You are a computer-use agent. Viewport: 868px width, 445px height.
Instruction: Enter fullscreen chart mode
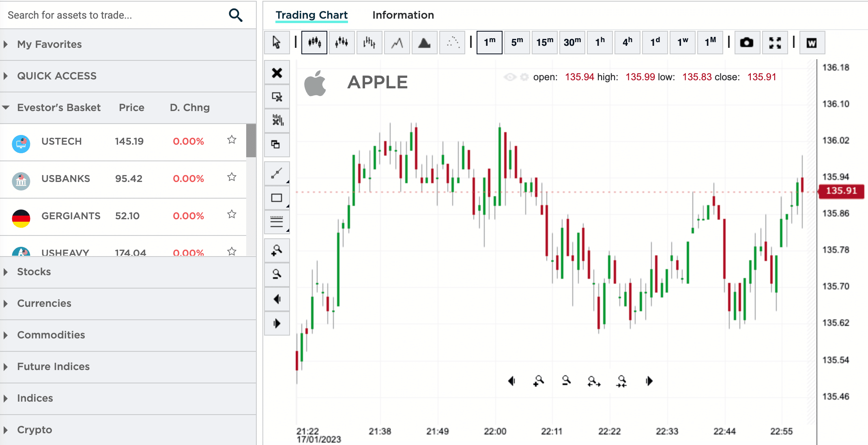tap(775, 42)
